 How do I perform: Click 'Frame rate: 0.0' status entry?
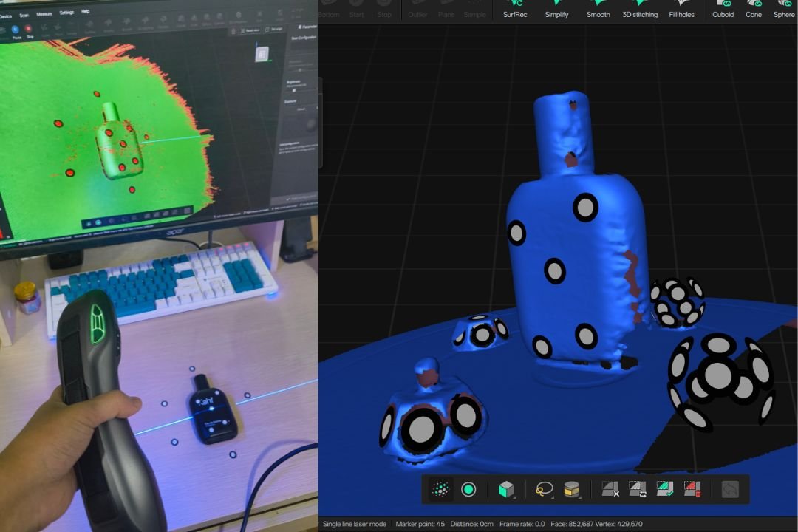522,524
